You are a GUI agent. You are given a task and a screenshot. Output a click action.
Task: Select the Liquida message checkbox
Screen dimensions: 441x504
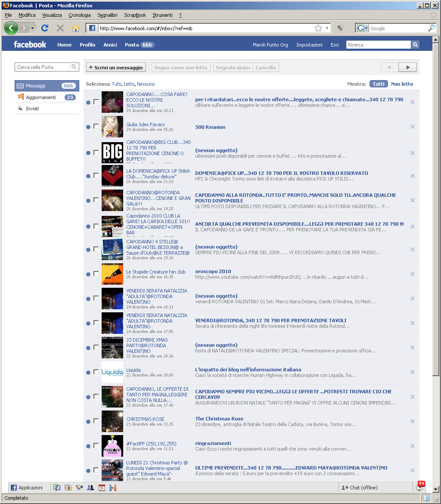point(96,372)
